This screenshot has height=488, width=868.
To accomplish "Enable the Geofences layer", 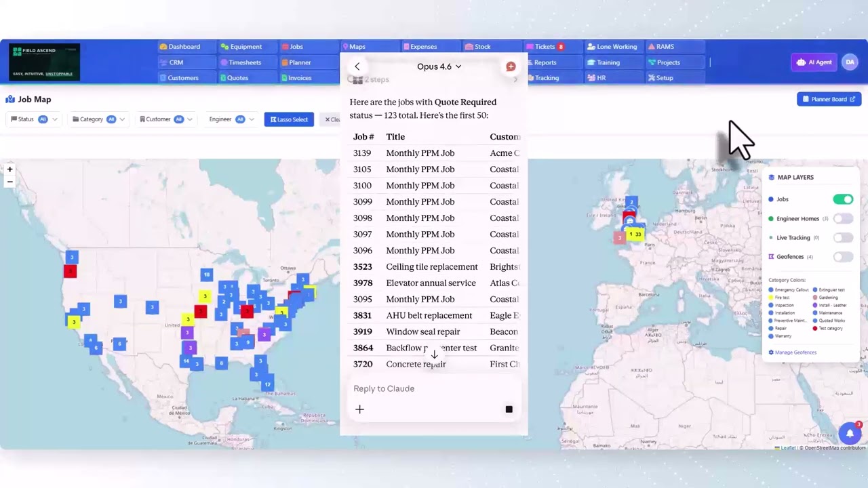I will coord(843,257).
